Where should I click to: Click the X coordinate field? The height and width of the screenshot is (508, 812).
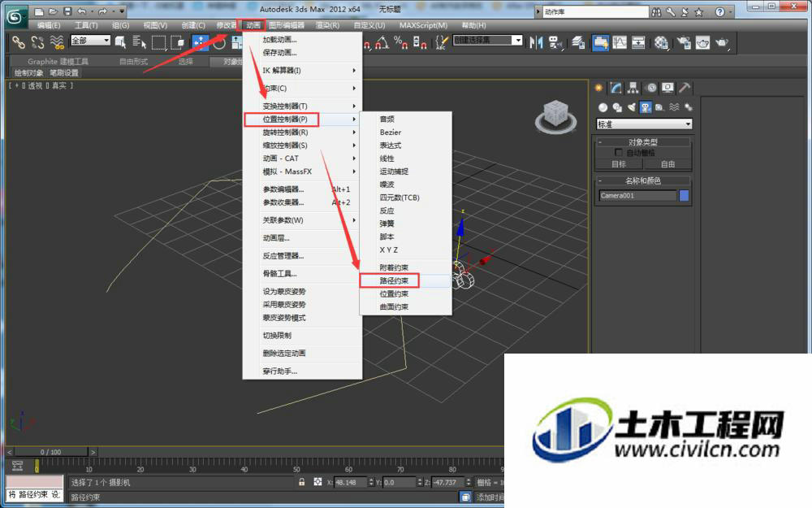point(350,483)
